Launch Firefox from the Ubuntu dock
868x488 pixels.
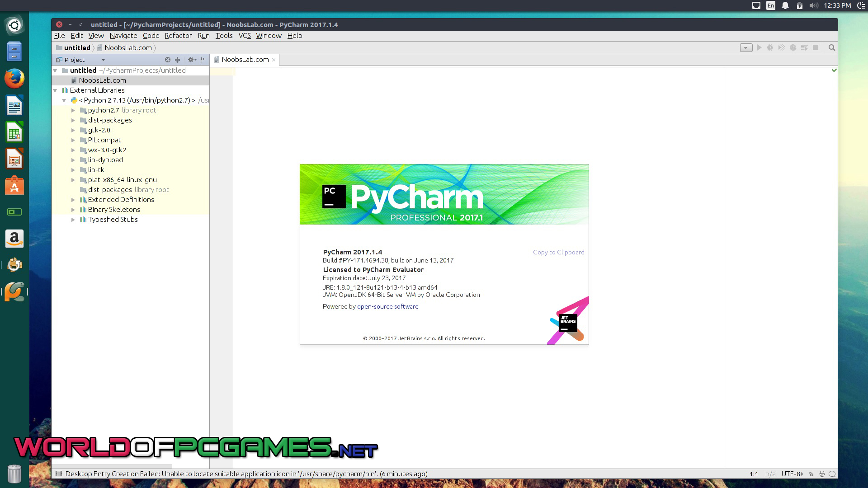point(14,79)
